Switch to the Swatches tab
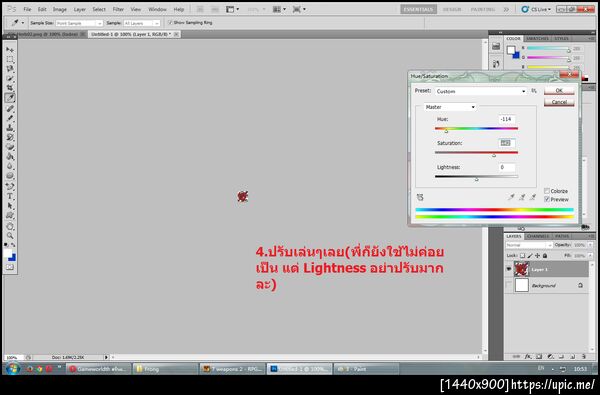 point(537,39)
